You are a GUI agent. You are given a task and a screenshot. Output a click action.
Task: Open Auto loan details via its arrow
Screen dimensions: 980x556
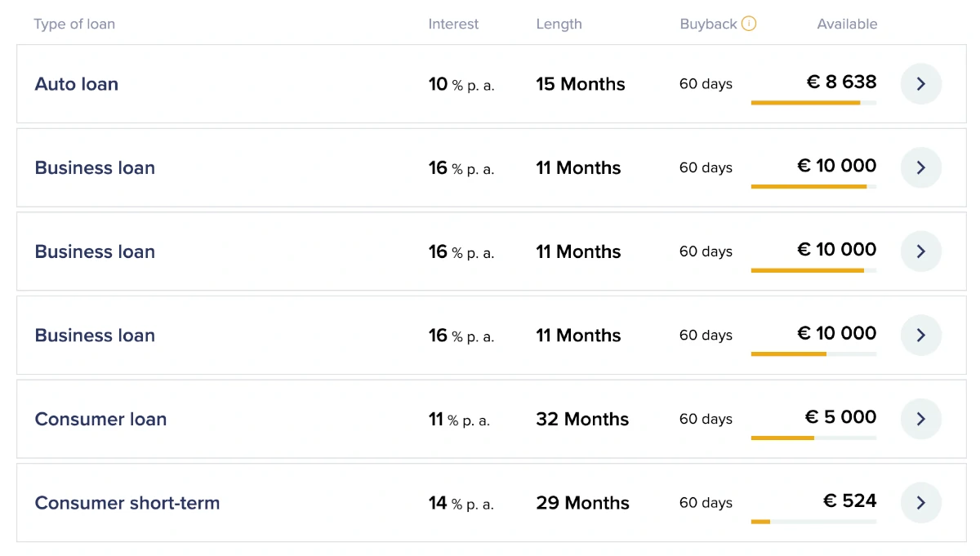(921, 84)
